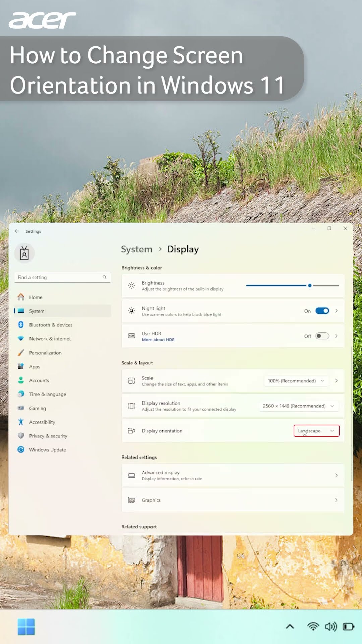Screen dimensions: 362x644
Task: Click the settings page vertical scrollbar
Action: [352, 414]
